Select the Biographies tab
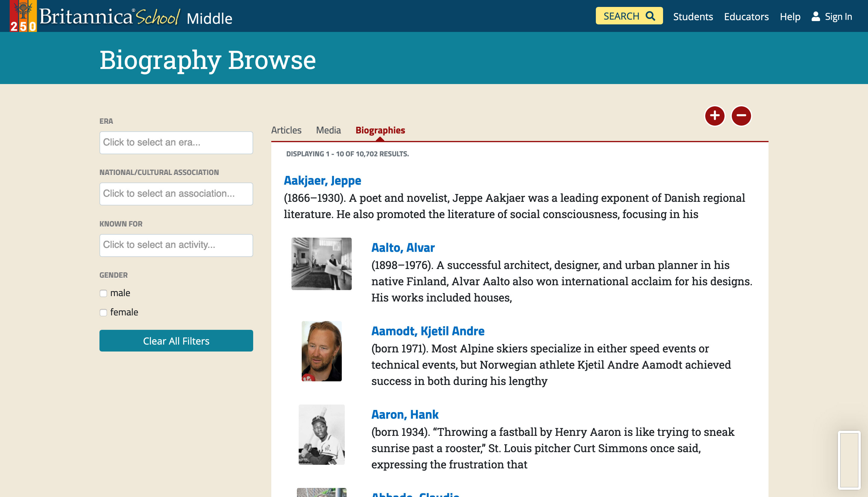The width and height of the screenshot is (868, 497). click(380, 130)
